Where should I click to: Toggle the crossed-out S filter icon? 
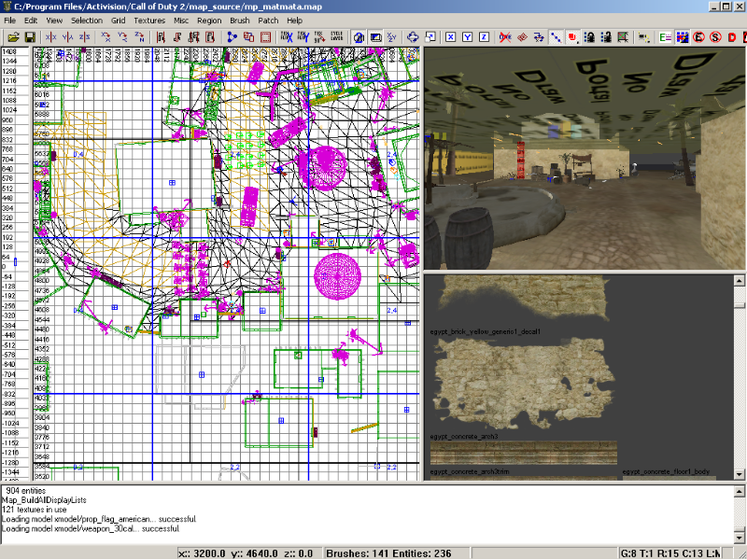(x=715, y=37)
